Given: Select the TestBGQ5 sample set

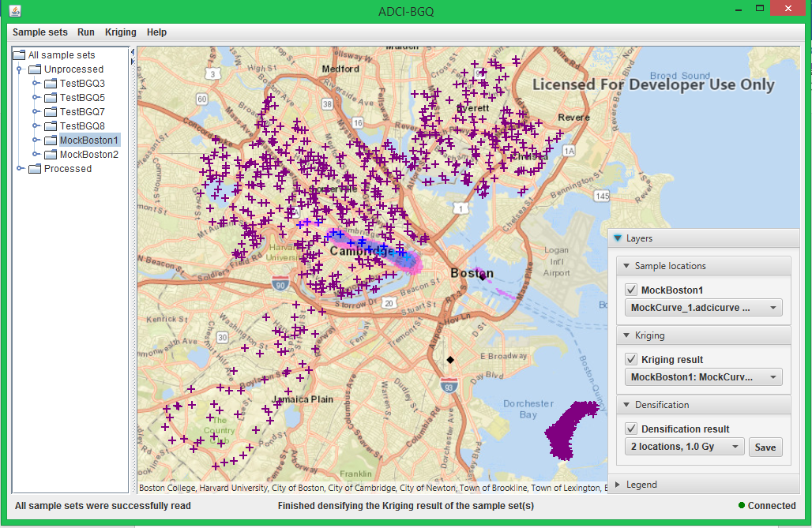Looking at the screenshot, I should [82, 97].
